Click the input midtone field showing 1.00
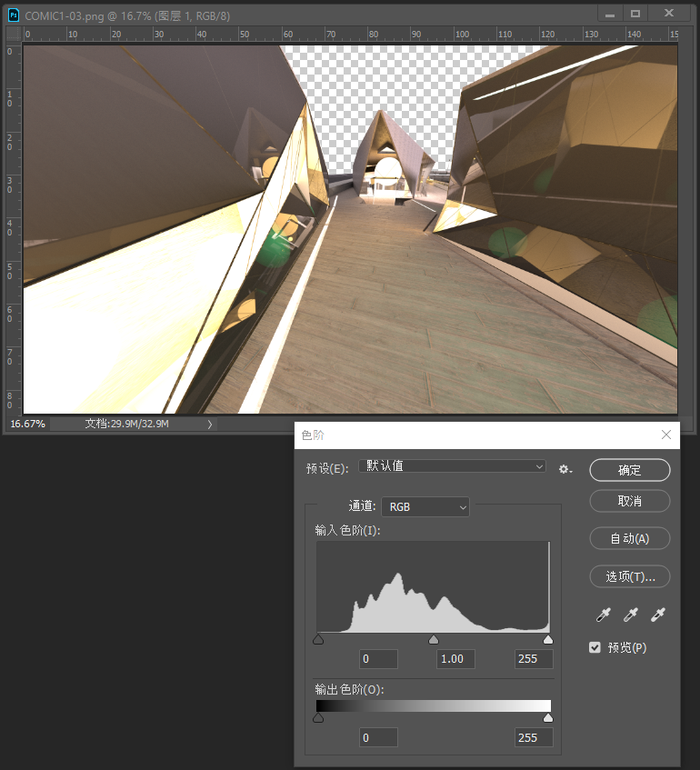The height and width of the screenshot is (770, 700). pyautogui.click(x=455, y=659)
